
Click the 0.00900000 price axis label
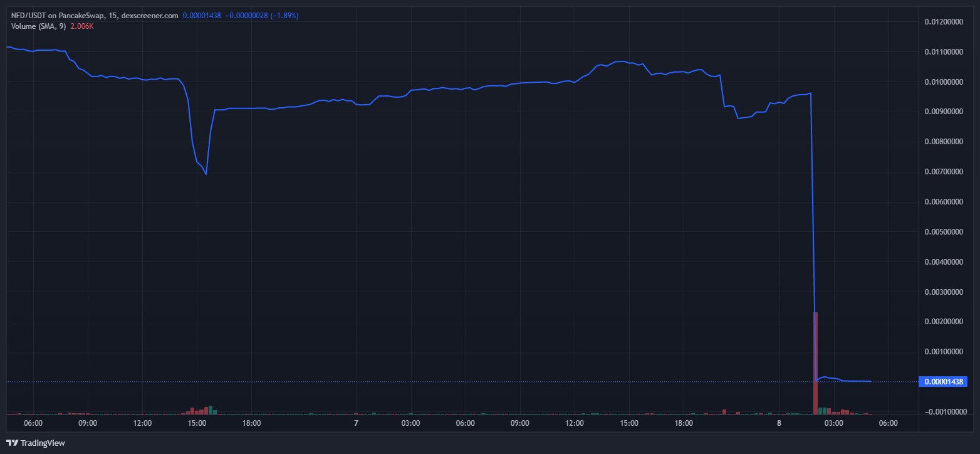[x=944, y=112]
